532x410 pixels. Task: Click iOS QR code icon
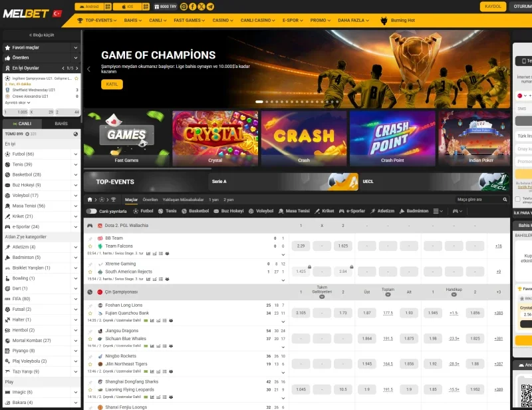146,7
